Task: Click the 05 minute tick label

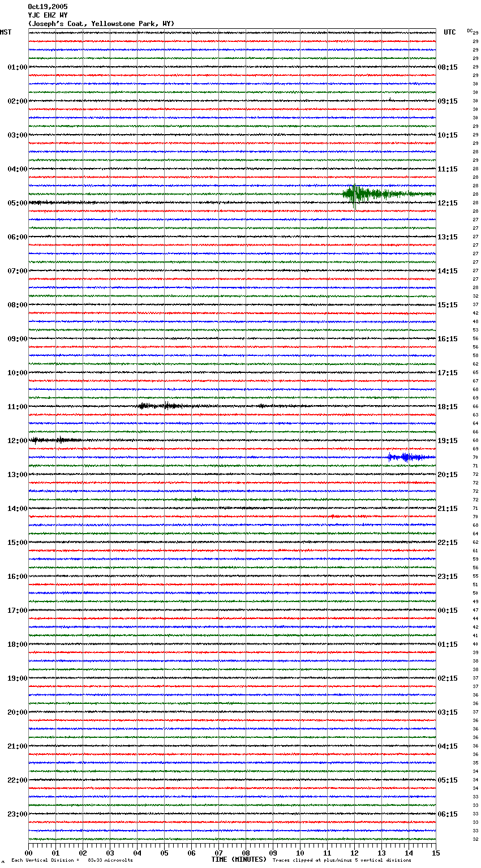Action: tap(165, 853)
